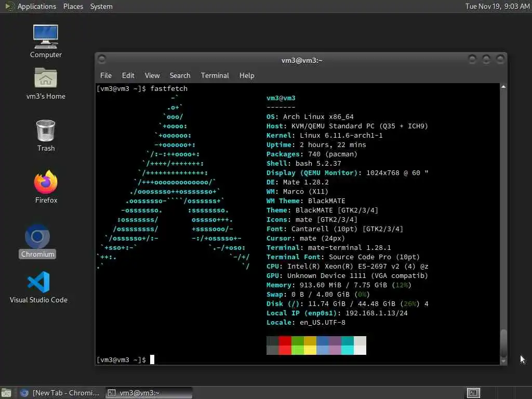Click the 'Terminal: mate-terminal 1.28.1' line
The width and height of the screenshot is (532, 399).
(328, 248)
